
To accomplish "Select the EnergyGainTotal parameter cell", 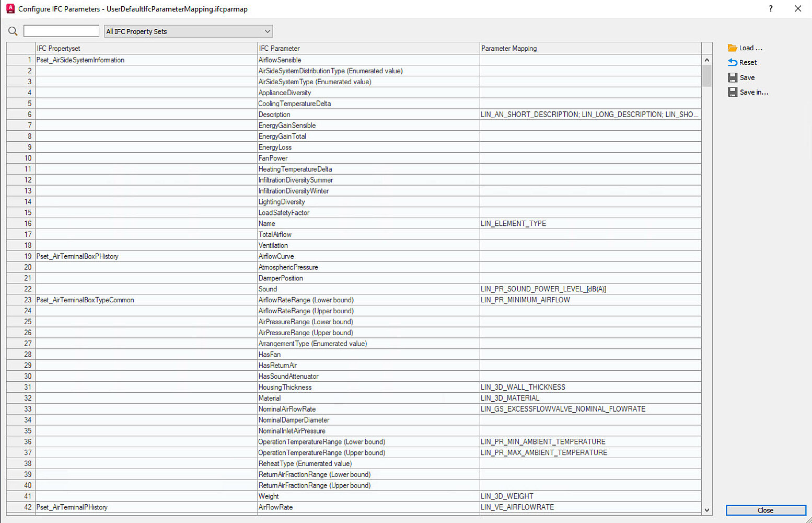I will pyautogui.click(x=368, y=137).
